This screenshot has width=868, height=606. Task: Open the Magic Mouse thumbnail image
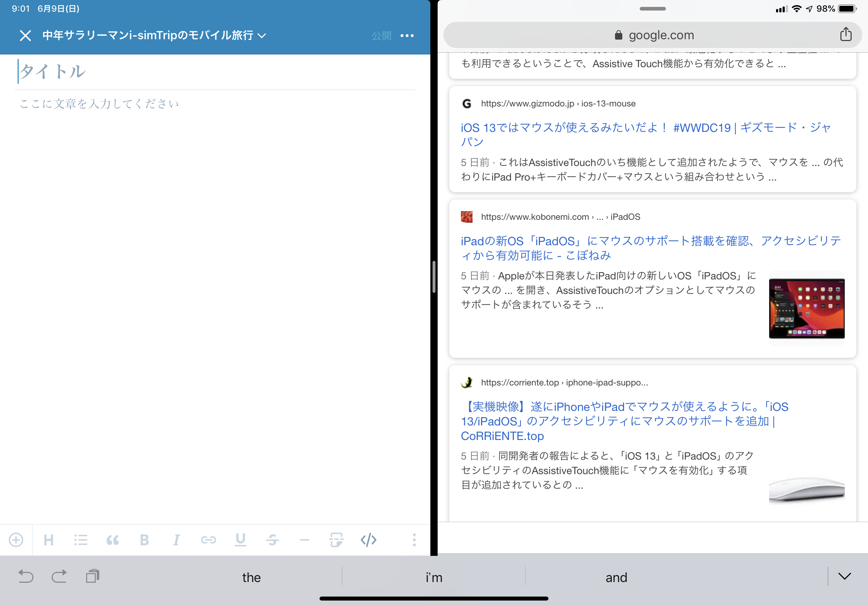coord(806,490)
